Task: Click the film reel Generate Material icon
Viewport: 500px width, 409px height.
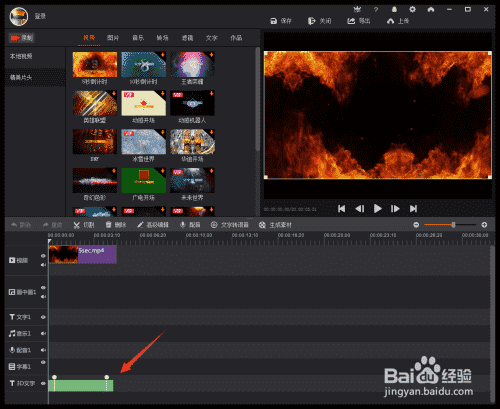Action: [262, 225]
